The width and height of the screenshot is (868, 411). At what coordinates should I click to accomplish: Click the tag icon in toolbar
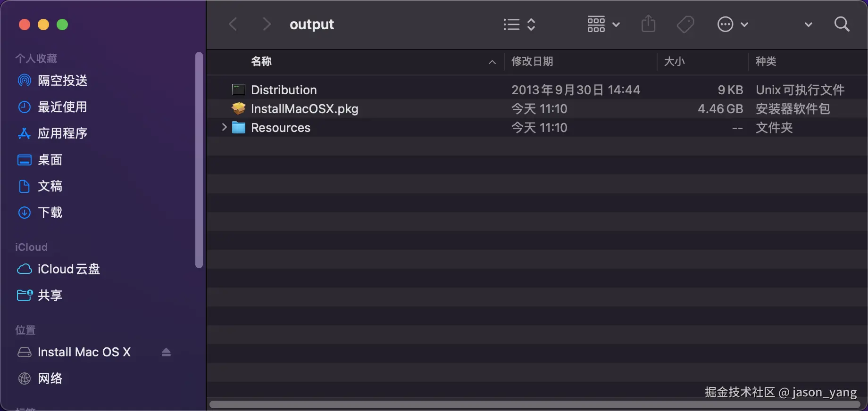(x=685, y=24)
